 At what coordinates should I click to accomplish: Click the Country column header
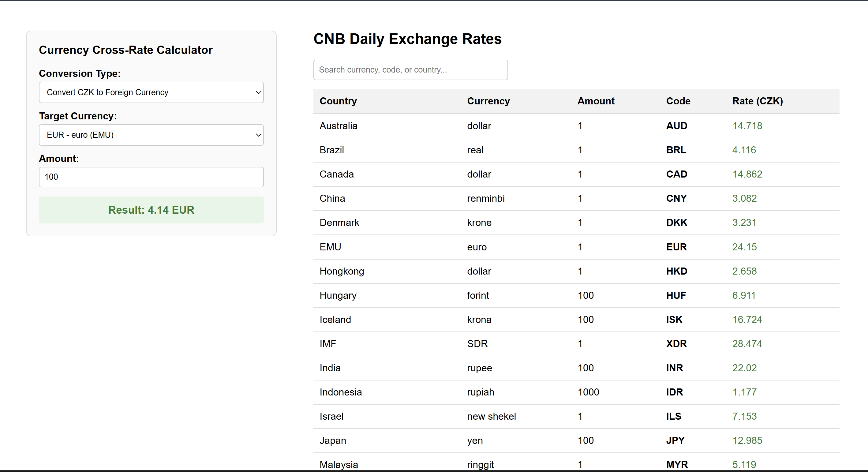(x=338, y=101)
